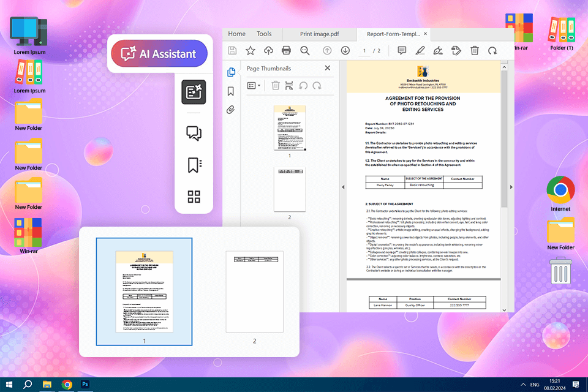This screenshot has width=588, height=392.
Task: Open the Win-rar desktop icon on left
Action: click(29, 236)
